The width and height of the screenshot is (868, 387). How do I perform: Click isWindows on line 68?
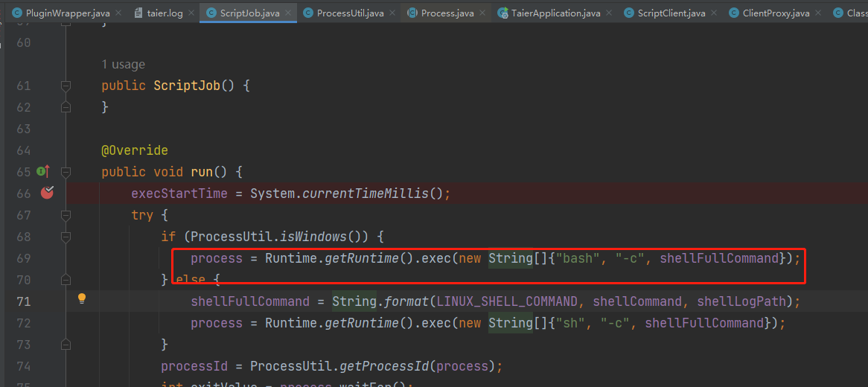tap(313, 237)
